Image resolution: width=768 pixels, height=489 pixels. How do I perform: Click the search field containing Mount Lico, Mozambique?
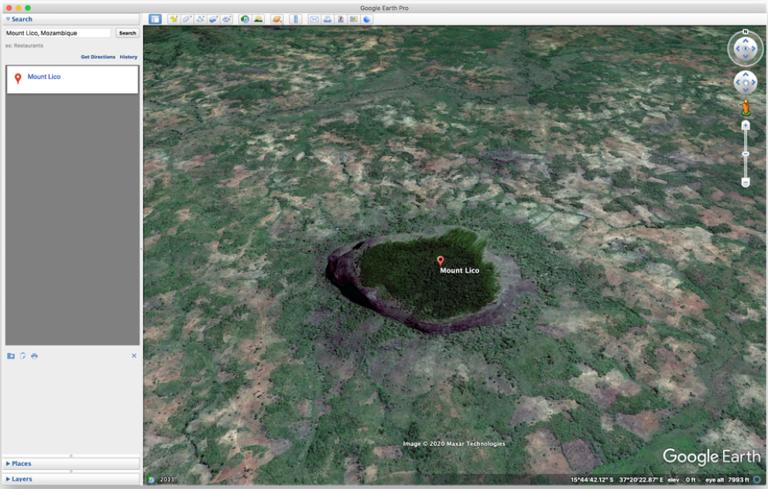(58, 33)
